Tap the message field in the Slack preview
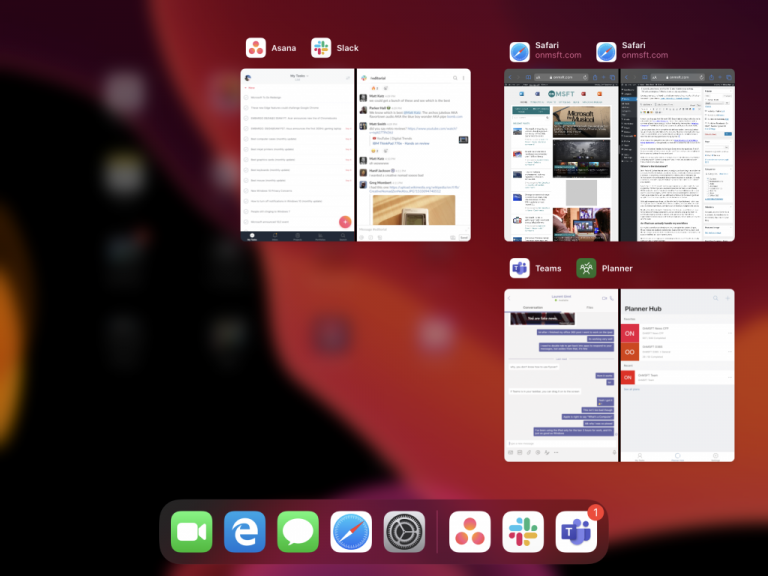This screenshot has height=576, width=768. click(414, 229)
